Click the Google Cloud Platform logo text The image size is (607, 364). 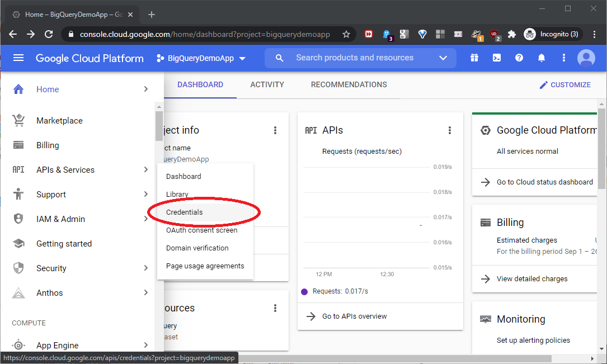[90, 58]
